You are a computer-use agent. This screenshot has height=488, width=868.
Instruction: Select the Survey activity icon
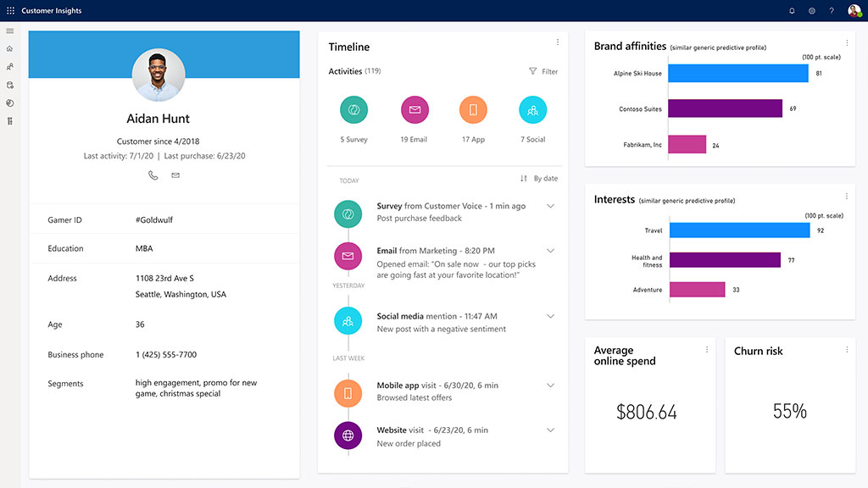click(x=353, y=109)
